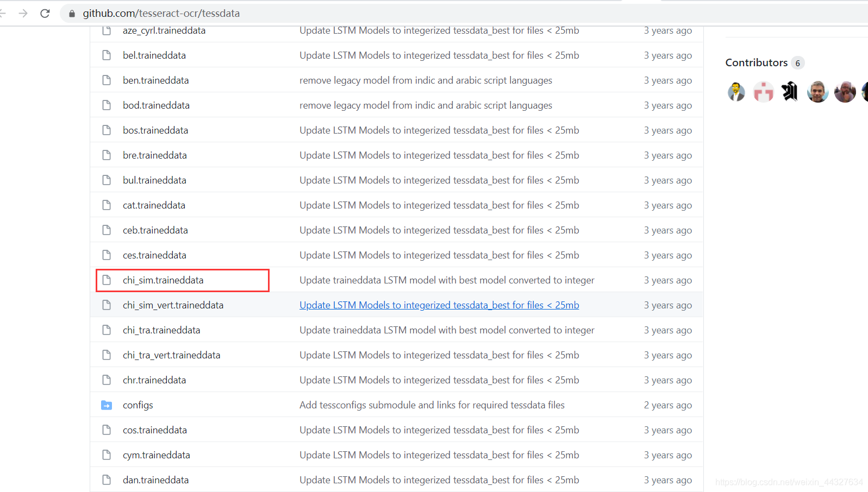Click file icon next to chi_sim.traineddata

coord(107,280)
